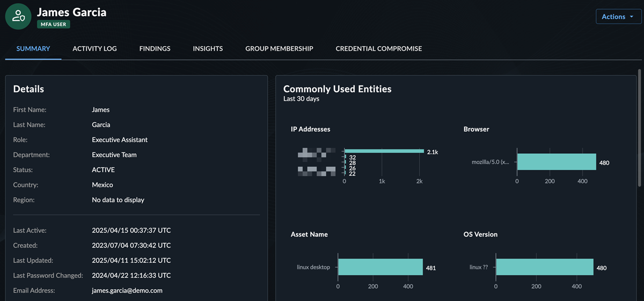Open the Activity Log tab
The height and width of the screenshot is (301, 644).
click(x=94, y=48)
